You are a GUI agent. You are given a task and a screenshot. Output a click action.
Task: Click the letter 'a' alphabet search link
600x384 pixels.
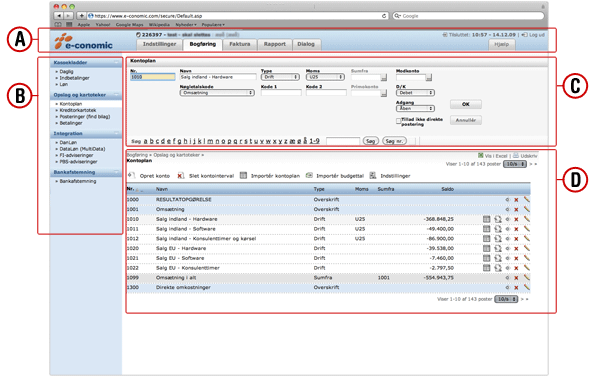tap(145, 141)
